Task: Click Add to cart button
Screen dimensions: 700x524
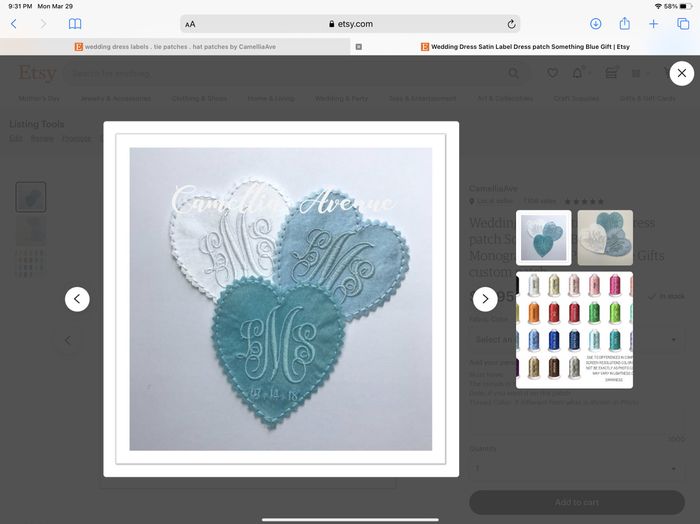Action: point(577,503)
